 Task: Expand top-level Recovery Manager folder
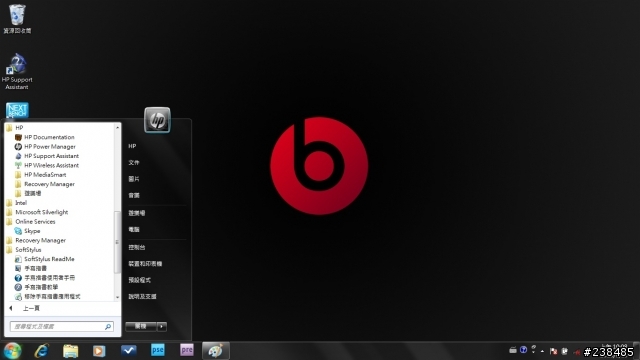tap(36, 240)
